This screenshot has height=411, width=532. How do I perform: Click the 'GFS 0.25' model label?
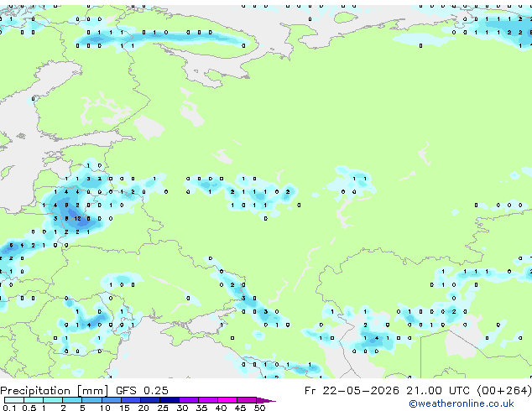pos(142,391)
